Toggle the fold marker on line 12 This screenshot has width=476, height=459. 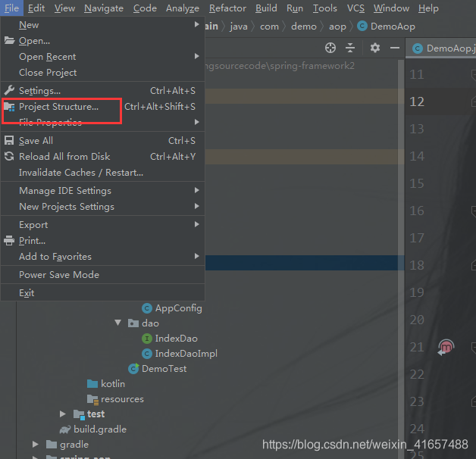473,101
